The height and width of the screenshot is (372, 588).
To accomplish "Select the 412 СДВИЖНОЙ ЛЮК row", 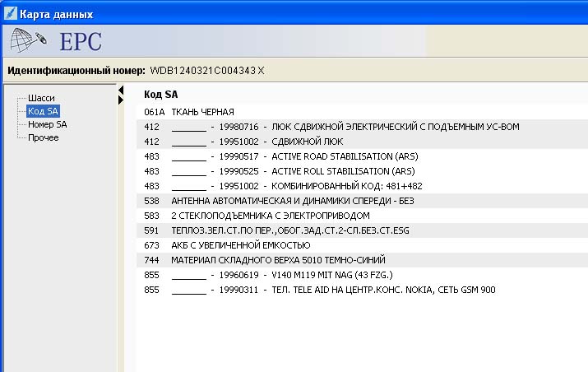I will click(362, 142).
